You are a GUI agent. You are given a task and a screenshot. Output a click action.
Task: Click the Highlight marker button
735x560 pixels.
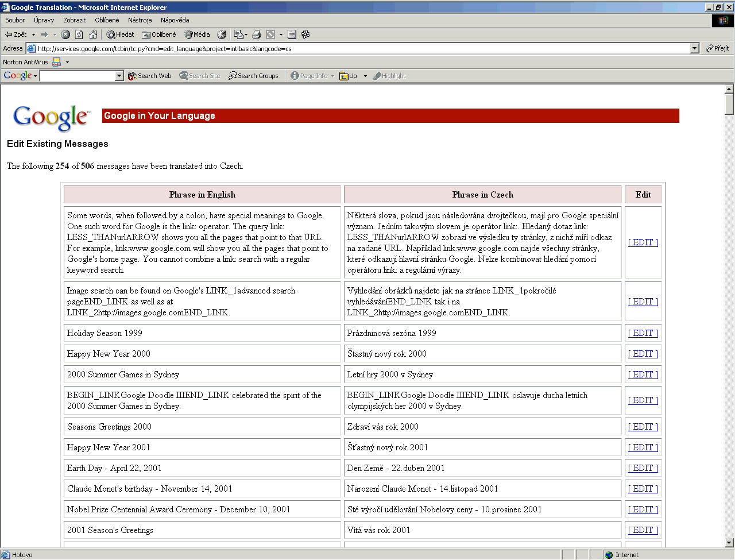(389, 76)
